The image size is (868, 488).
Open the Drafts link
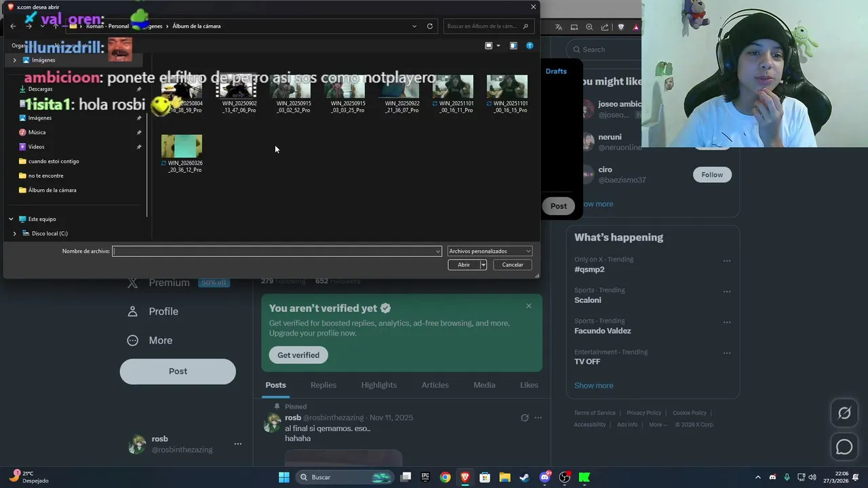pyautogui.click(x=556, y=71)
